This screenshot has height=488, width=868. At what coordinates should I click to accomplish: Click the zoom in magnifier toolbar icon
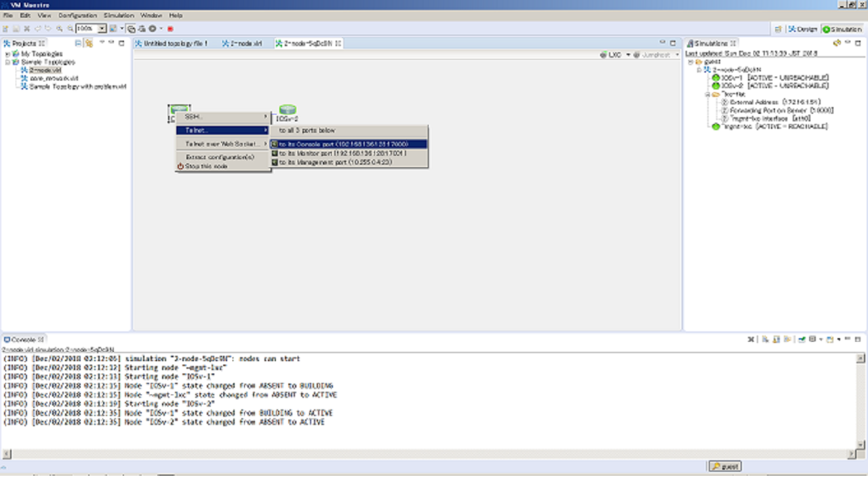coord(60,28)
